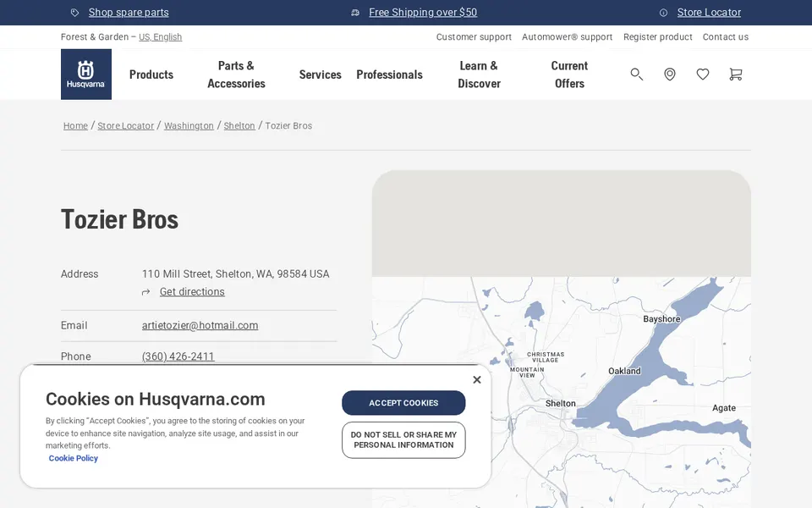Open the wishlist heart icon
Image resolution: width=812 pixels, height=508 pixels.
703,75
